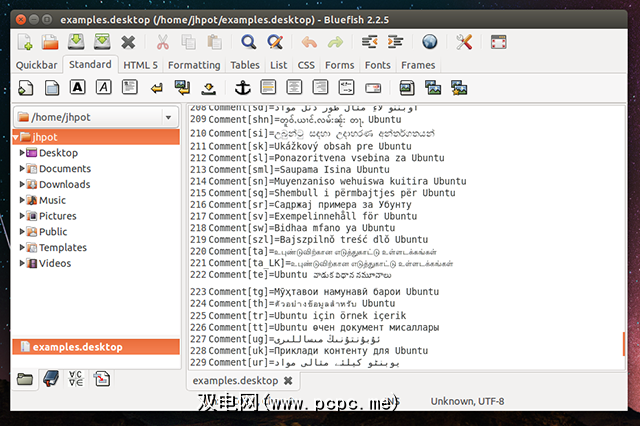Switch to the HTML 5 tab

click(x=140, y=65)
